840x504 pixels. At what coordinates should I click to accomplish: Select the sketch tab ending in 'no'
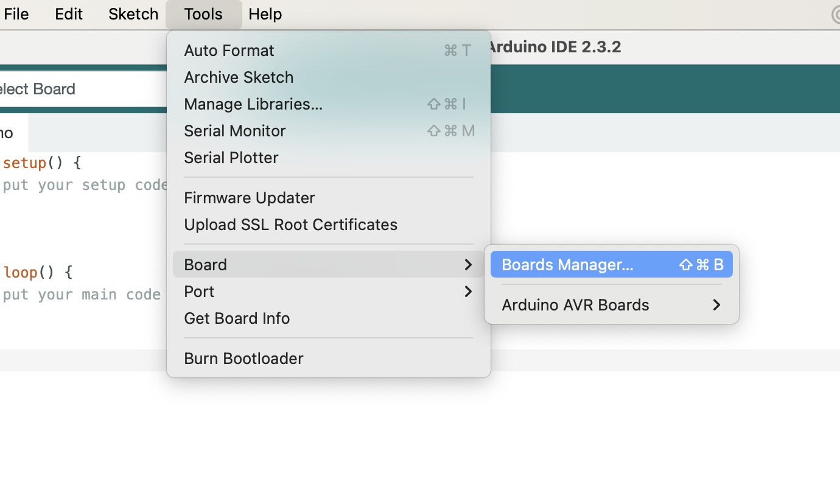(x=13, y=133)
